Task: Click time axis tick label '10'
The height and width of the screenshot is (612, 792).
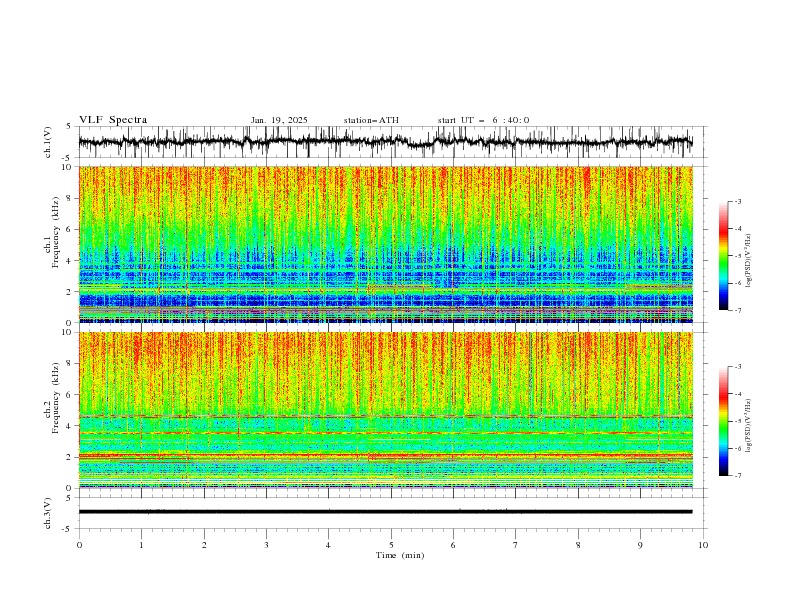Action: pos(703,545)
